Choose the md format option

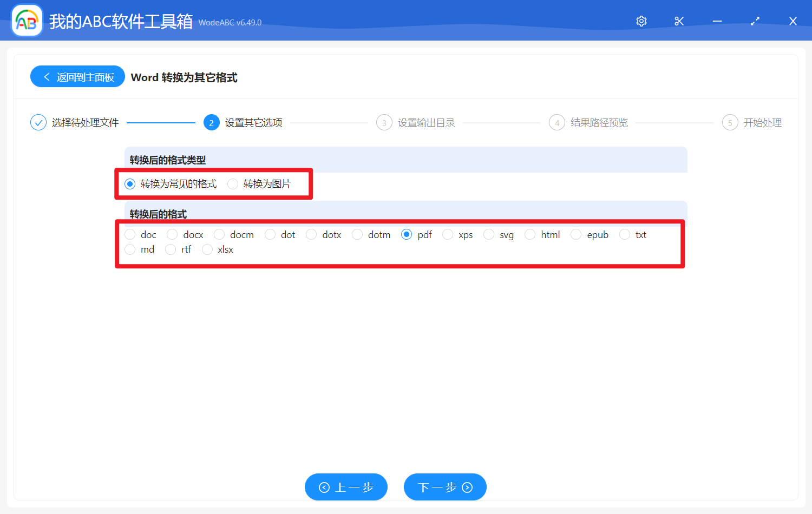[x=130, y=249]
